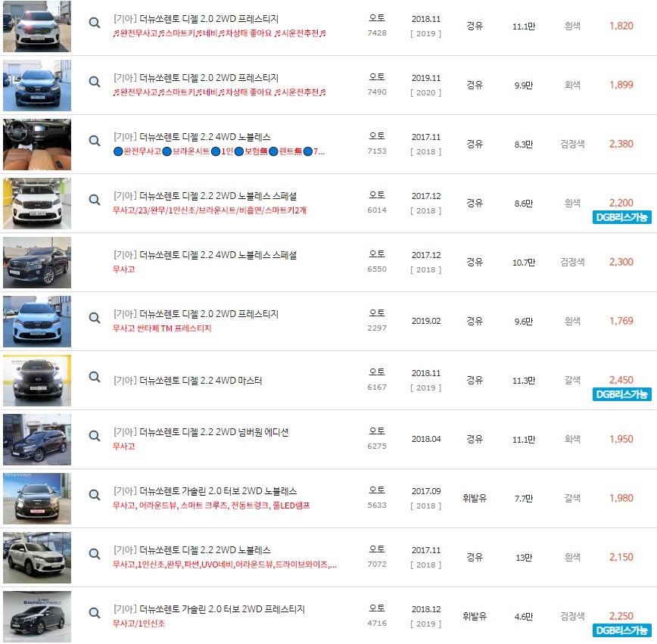Click the DGB리스가능 badge beside price 2,450

click(623, 394)
